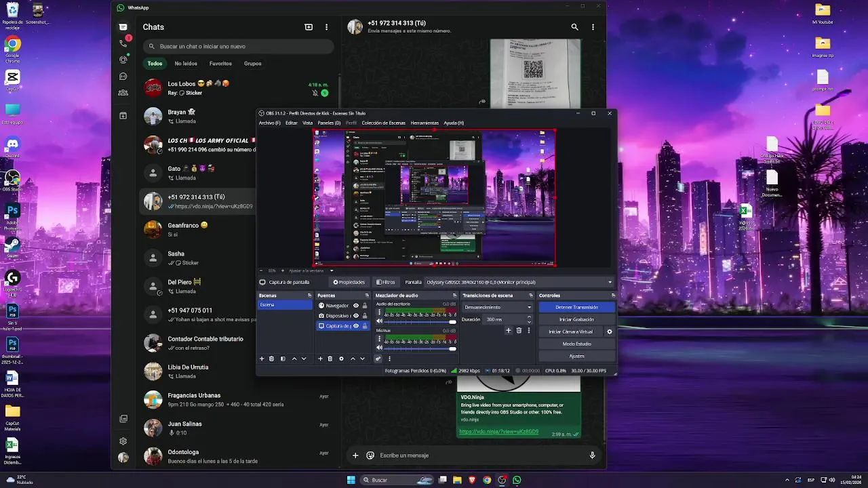Open virtual camera settings gear

[609, 331]
